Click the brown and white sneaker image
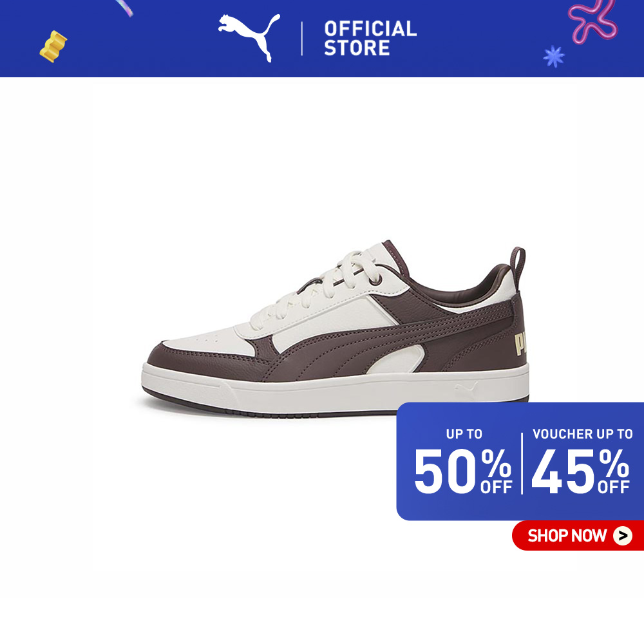 pos(335,328)
